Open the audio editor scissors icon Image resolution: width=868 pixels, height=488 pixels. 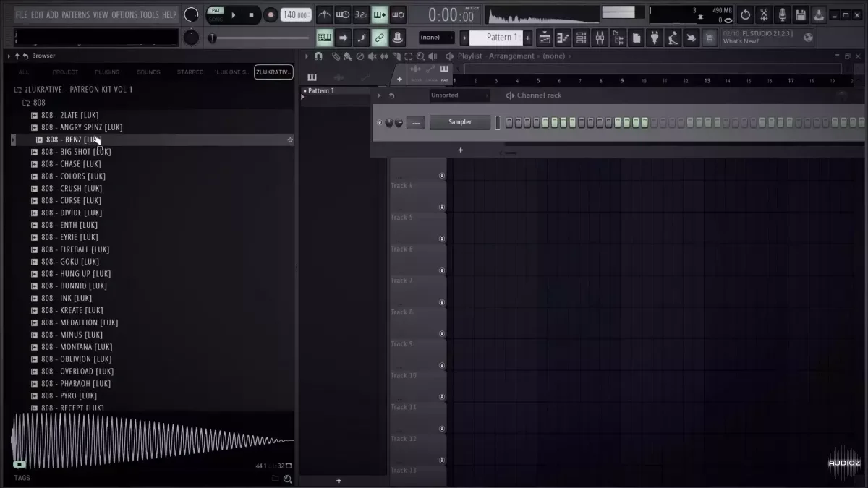click(x=764, y=14)
